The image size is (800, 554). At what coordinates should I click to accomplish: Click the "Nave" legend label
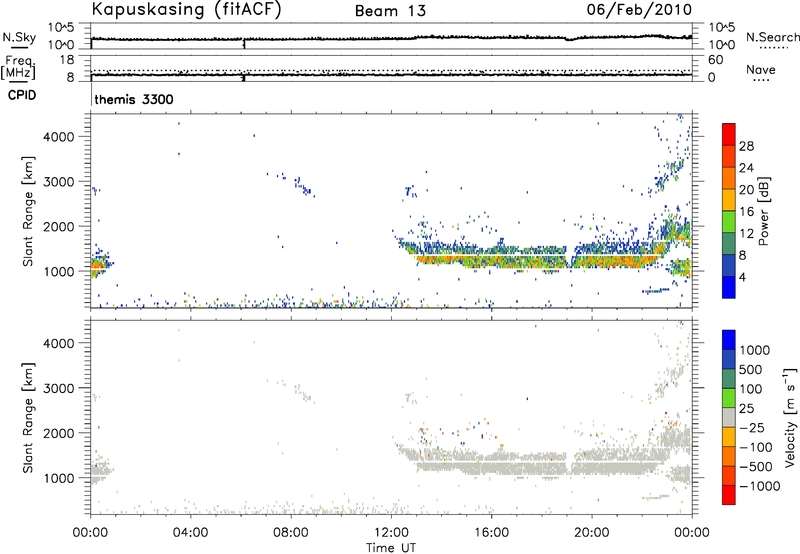761,69
